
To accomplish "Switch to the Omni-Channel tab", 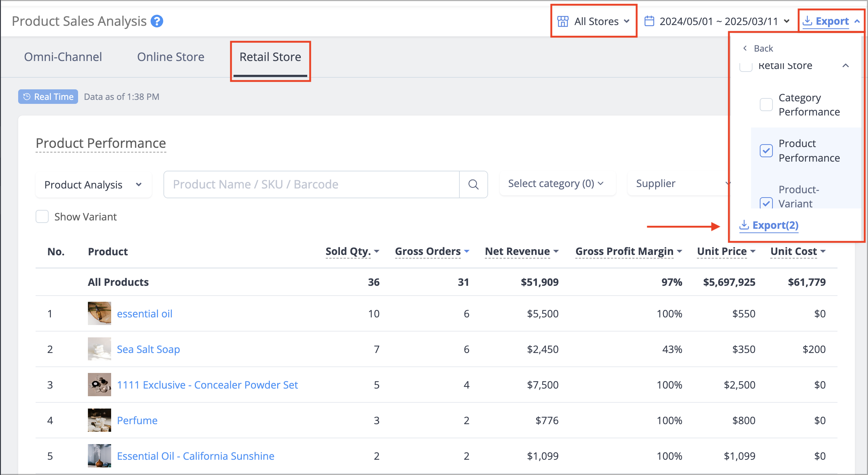I will (x=63, y=57).
